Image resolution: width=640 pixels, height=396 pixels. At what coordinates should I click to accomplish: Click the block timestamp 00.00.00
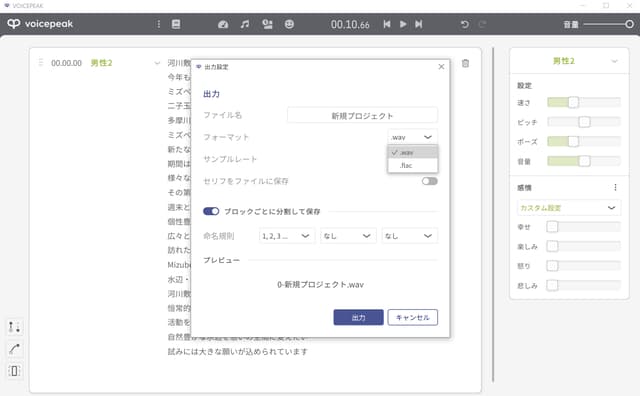(x=66, y=63)
